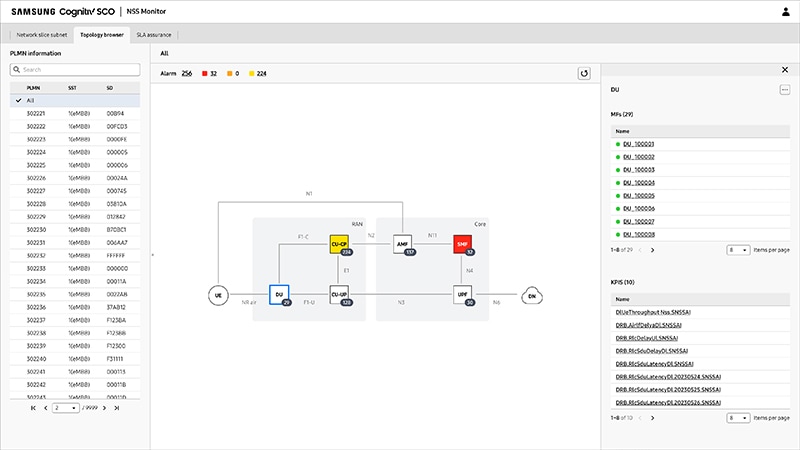Open DU_100008 link

638,235
